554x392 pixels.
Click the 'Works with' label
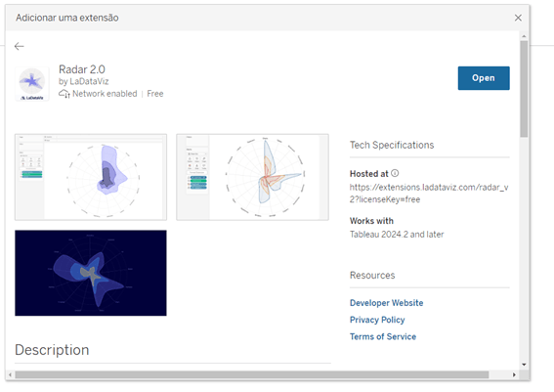[x=371, y=221]
